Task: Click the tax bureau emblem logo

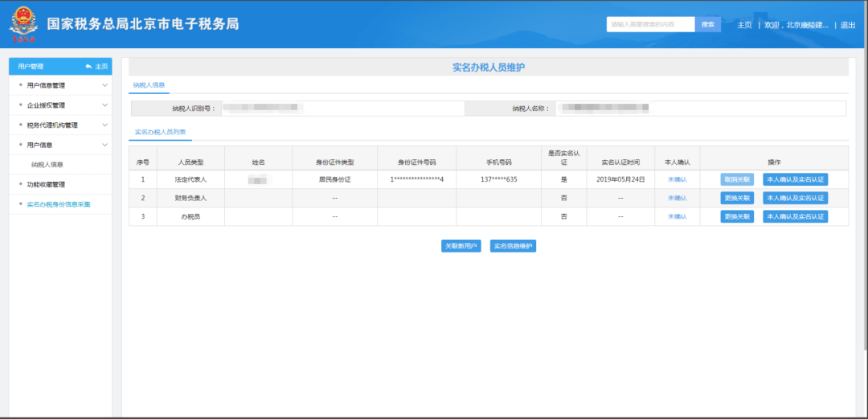Action: click(23, 23)
